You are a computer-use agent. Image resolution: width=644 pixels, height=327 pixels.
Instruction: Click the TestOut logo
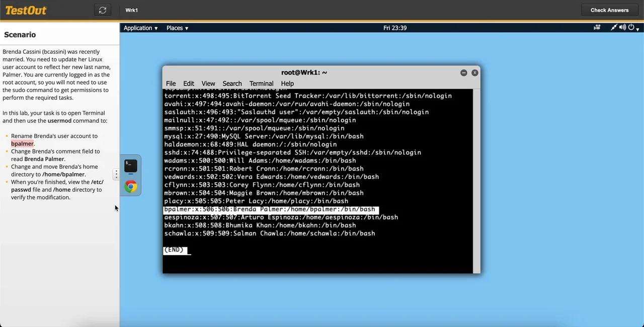26,10
